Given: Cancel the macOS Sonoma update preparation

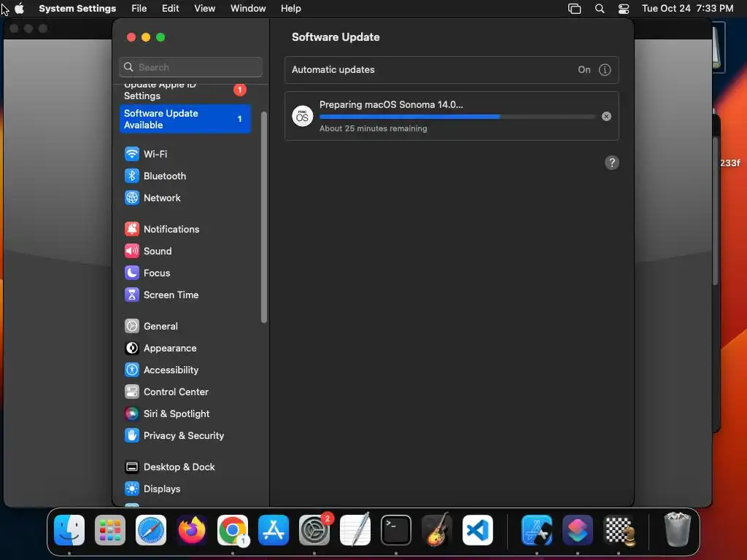Looking at the screenshot, I should [606, 116].
